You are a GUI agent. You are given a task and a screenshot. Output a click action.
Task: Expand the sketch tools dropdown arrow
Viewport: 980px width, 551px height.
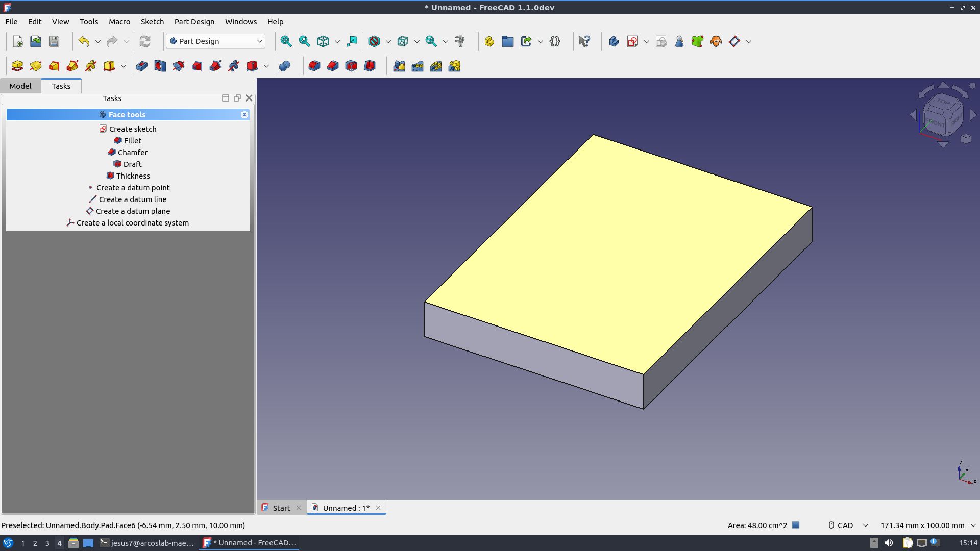point(646,41)
